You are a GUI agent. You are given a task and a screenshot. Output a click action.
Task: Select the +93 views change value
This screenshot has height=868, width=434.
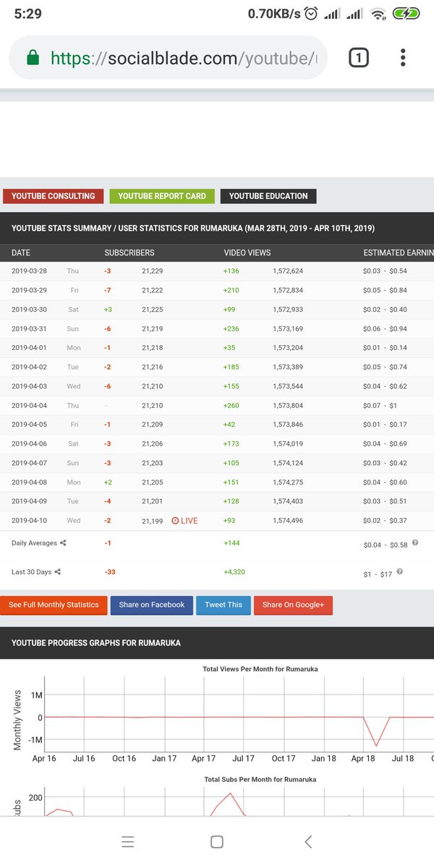click(x=230, y=521)
